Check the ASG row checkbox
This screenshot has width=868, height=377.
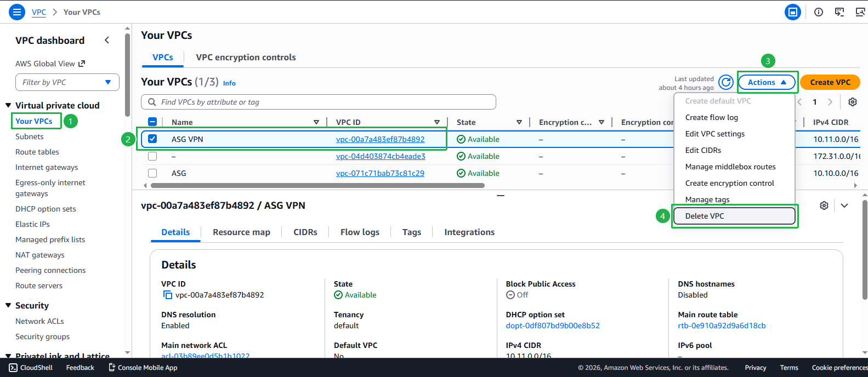(152, 173)
